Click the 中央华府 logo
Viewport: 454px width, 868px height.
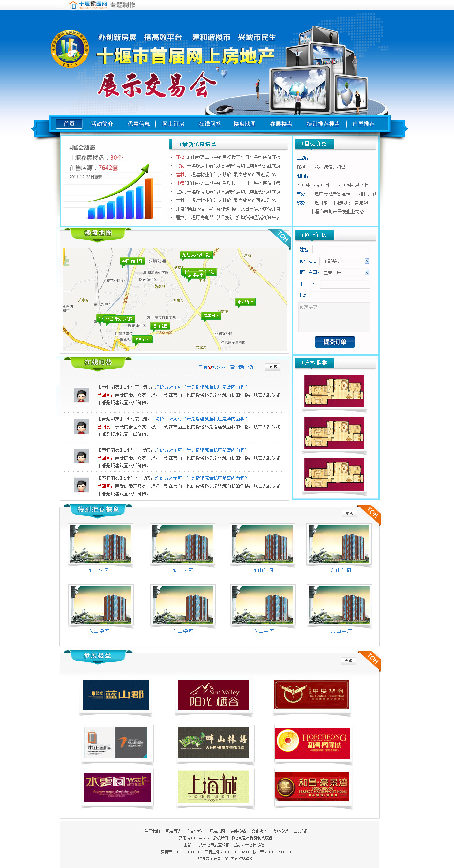(312, 695)
